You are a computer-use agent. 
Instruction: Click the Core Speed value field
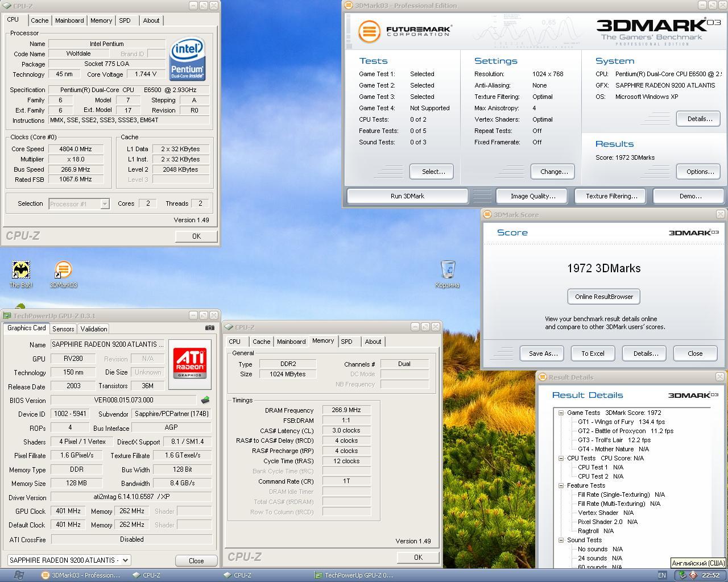[76, 149]
